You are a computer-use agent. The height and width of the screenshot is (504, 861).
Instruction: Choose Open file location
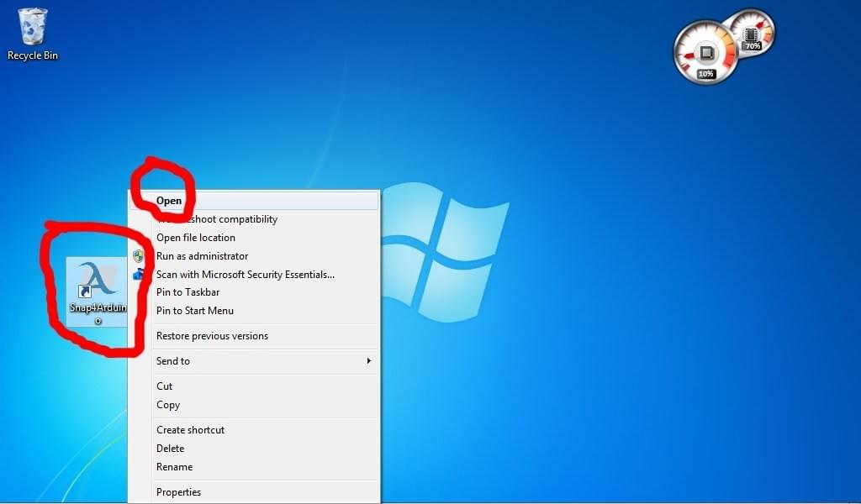(254, 238)
